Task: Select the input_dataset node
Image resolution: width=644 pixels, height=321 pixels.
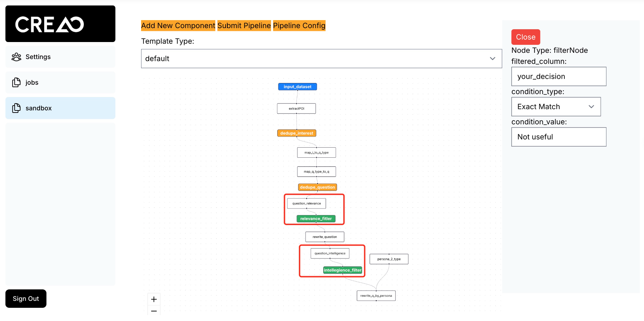Action: (297, 87)
